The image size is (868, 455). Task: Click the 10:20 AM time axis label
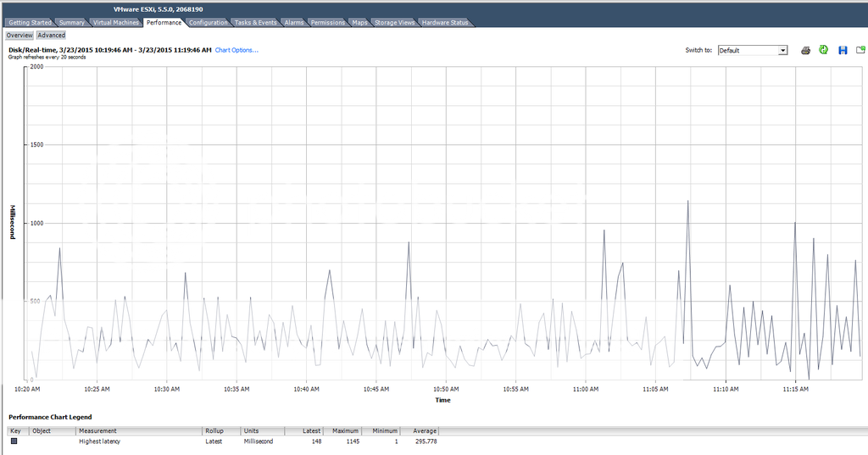click(x=27, y=389)
